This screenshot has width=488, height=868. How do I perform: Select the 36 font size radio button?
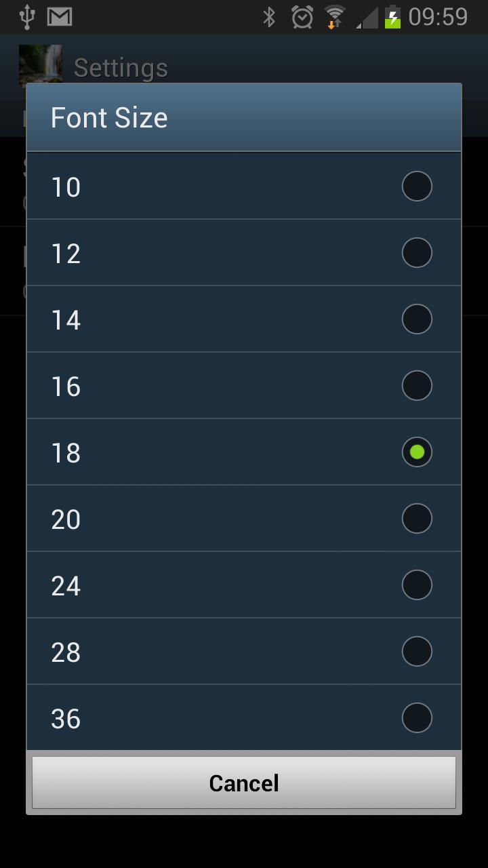[417, 718]
